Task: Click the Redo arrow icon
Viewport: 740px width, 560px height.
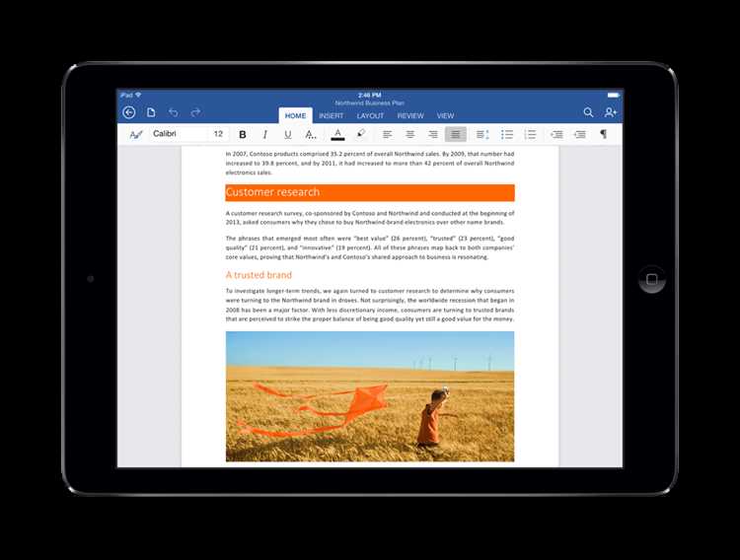Action: [x=195, y=112]
